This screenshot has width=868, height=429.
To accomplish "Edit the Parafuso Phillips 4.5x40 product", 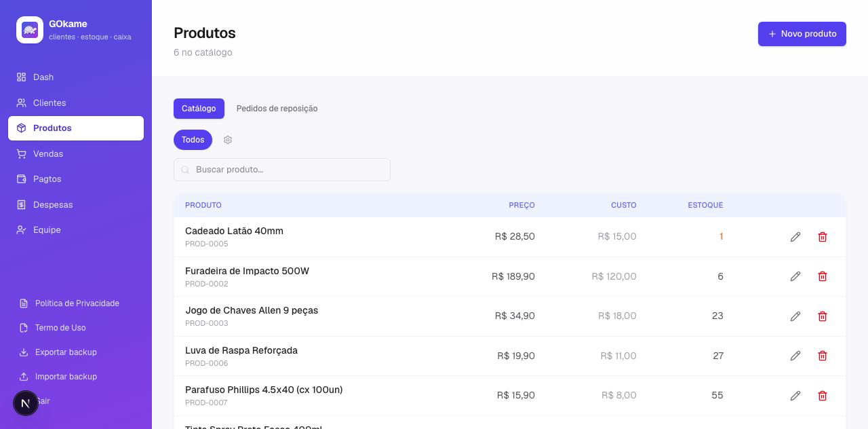I will pyautogui.click(x=795, y=396).
